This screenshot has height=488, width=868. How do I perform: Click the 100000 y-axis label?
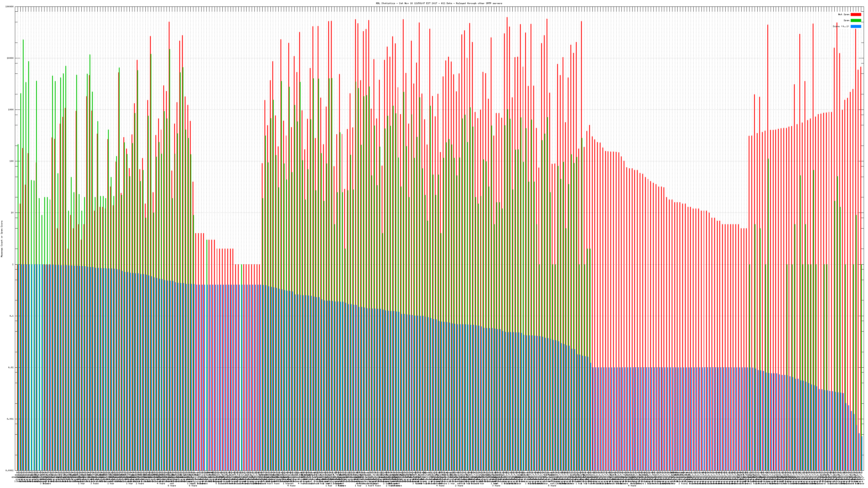(10, 7)
